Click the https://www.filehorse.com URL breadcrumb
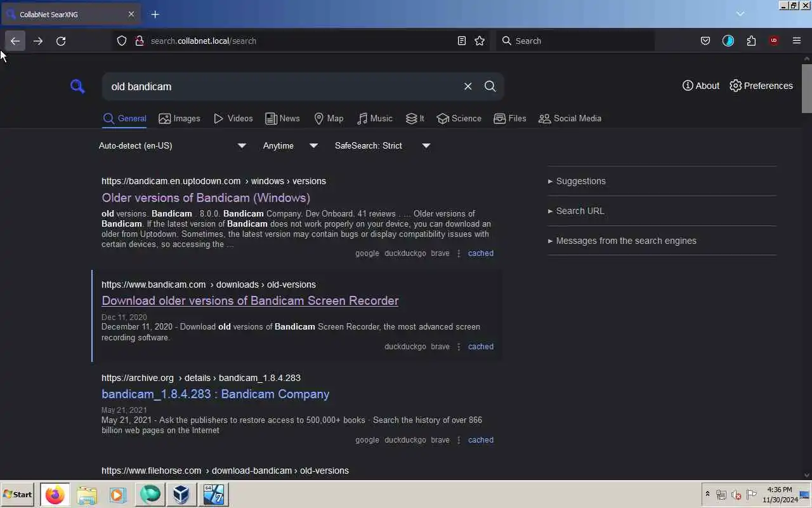Screen dimensions: 812x508 (151, 471)
